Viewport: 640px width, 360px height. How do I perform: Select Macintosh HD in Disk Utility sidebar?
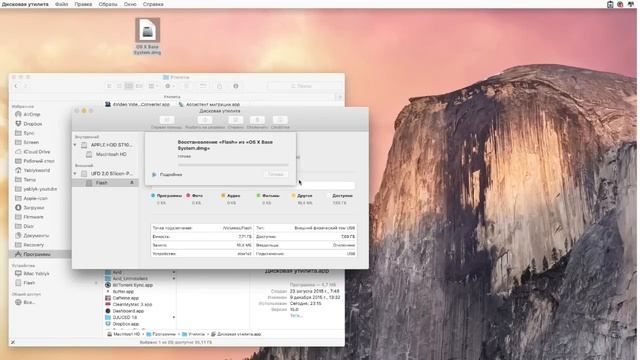point(111,154)
